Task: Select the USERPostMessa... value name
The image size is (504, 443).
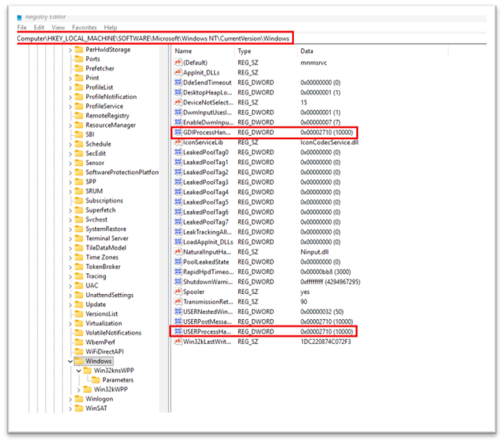Action: point(207,322)
